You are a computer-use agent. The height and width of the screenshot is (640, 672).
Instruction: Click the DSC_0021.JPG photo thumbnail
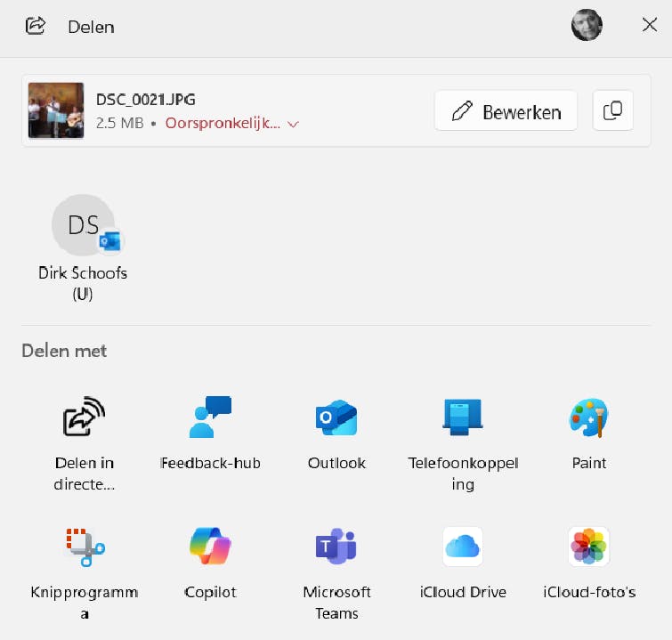tap(56, 110)
